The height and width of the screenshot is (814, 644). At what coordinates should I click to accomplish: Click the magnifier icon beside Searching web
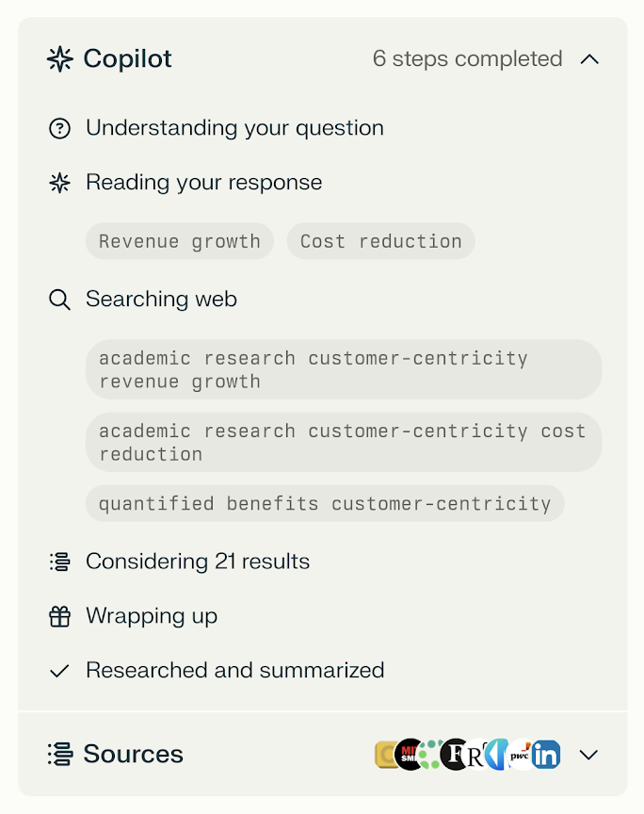click(59, 300)
